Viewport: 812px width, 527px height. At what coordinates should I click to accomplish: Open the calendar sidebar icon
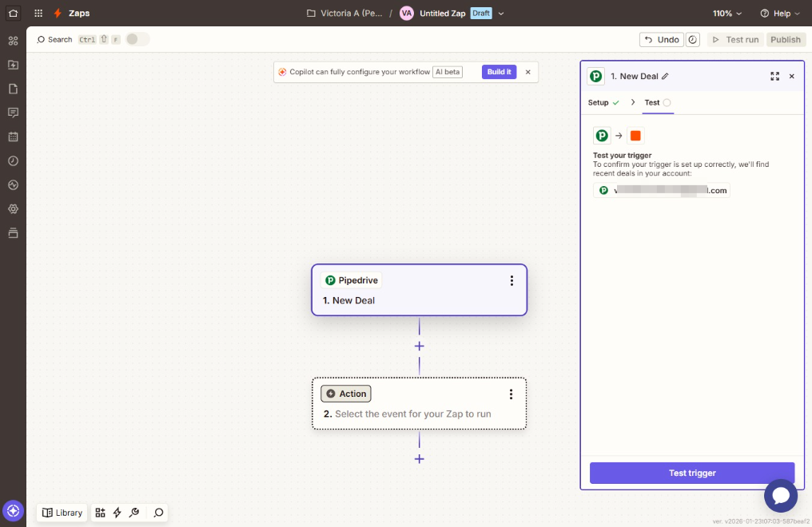click(13, 137)
